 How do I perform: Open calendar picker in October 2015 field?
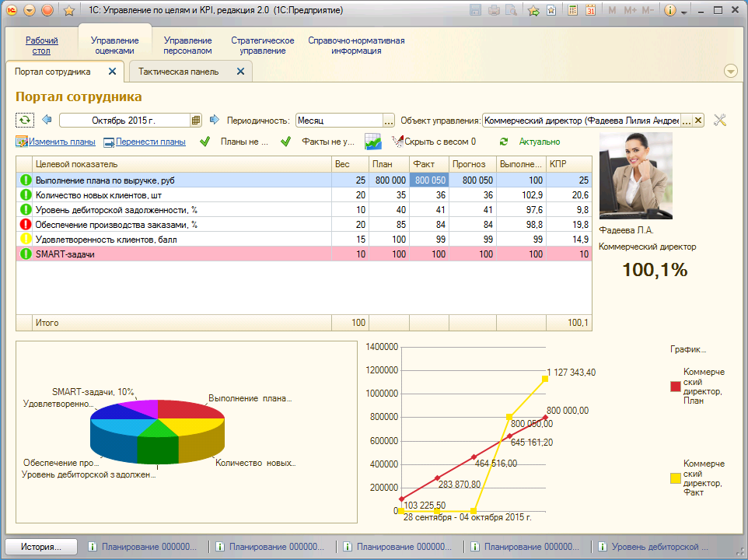coord(196,121)
